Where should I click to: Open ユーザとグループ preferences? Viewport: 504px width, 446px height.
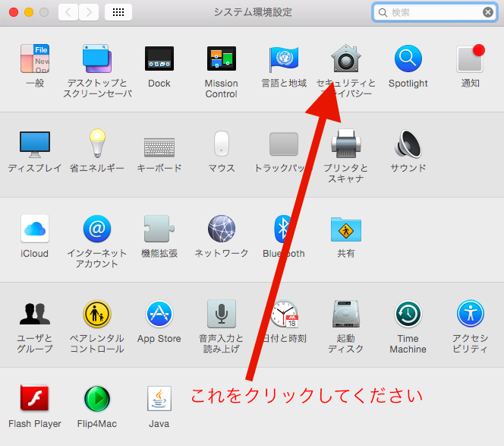click(x=35, y=314)
